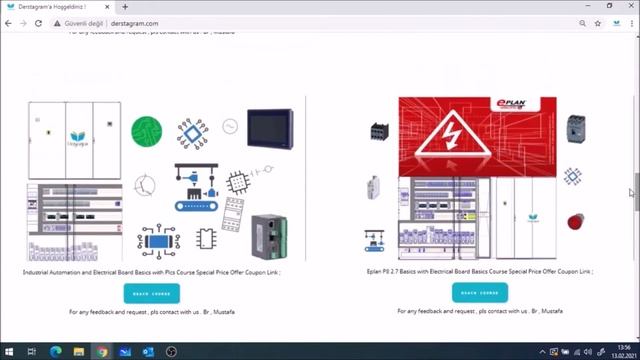Click the small blue chip icon on right
The width and height of the screenshot is (640, 360).
[x=573, y=176]
